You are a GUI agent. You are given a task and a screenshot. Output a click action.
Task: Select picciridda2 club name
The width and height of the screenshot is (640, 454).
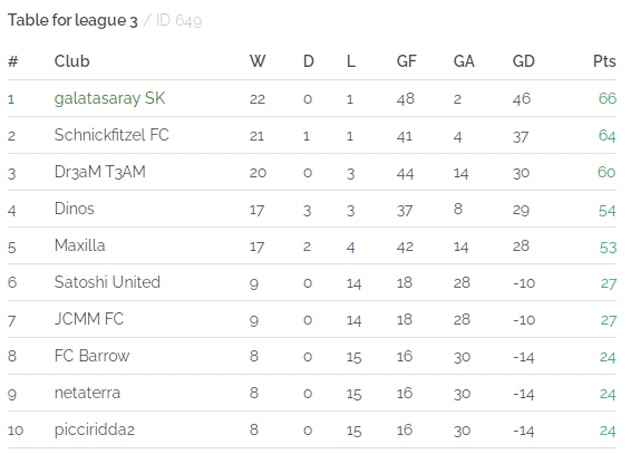tap(94, 430)
